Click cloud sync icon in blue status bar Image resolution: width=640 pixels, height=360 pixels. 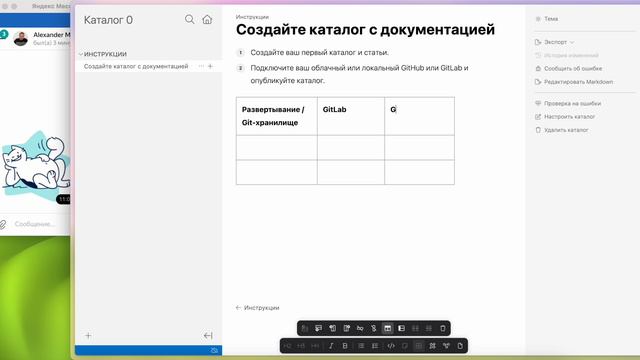pos(214,350)
